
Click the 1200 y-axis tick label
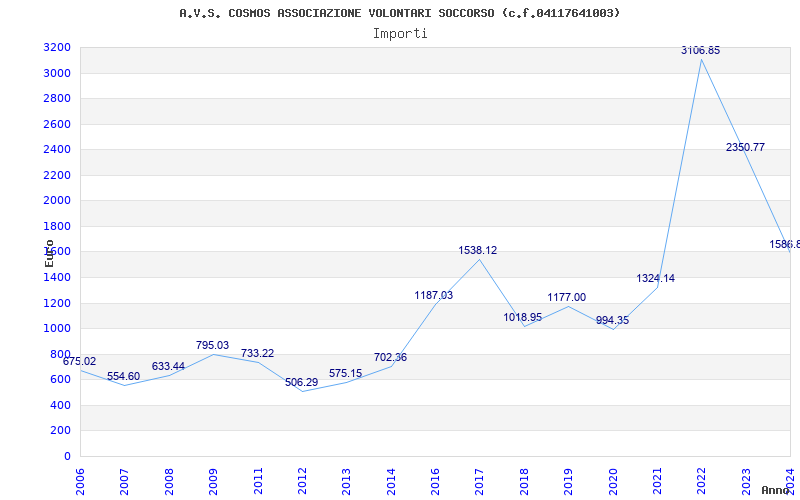(x=57, y=304)
